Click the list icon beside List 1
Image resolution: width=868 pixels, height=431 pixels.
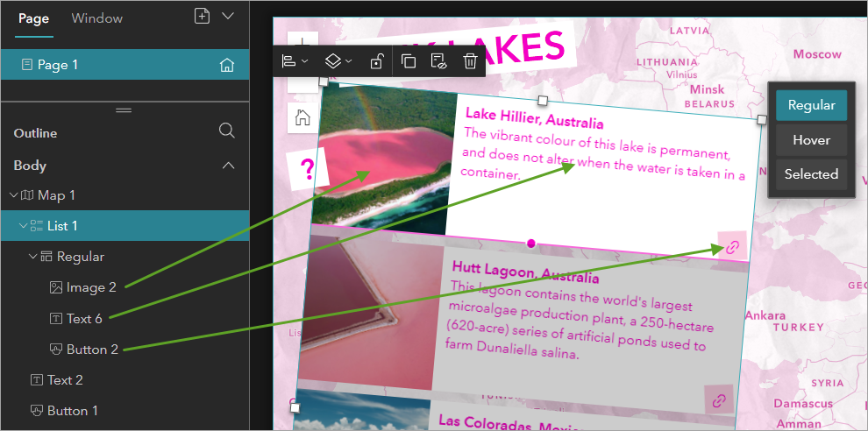click(x=37, y=226)
